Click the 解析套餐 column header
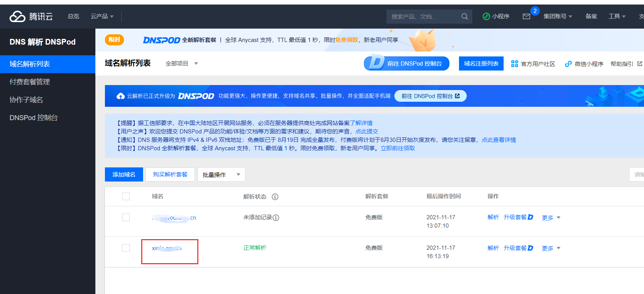Screen dimensions: 644x294 click(377, 196)
